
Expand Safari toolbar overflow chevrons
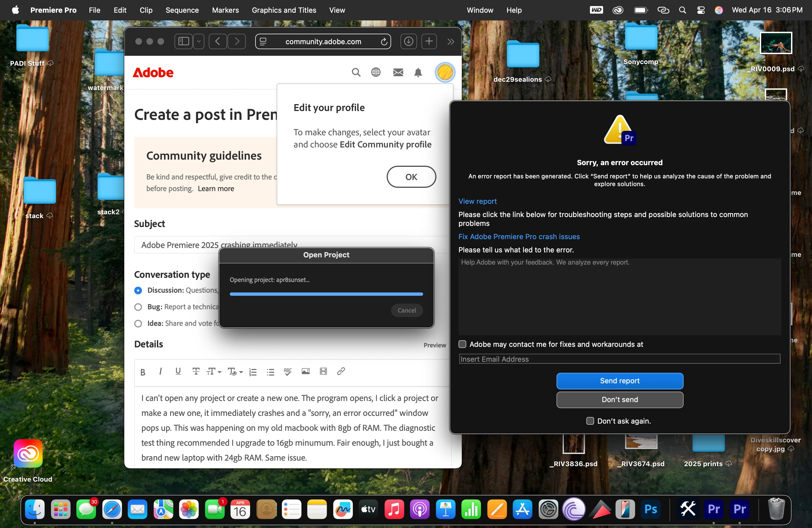(x=451, y=42)
